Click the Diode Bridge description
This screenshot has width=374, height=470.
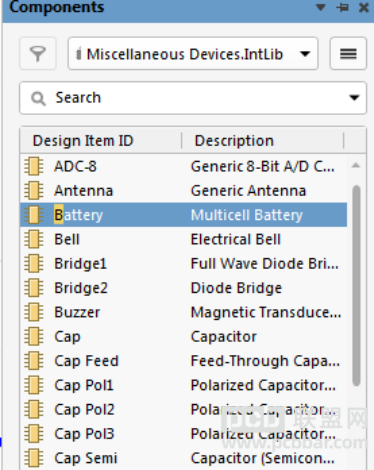[236, 288]
